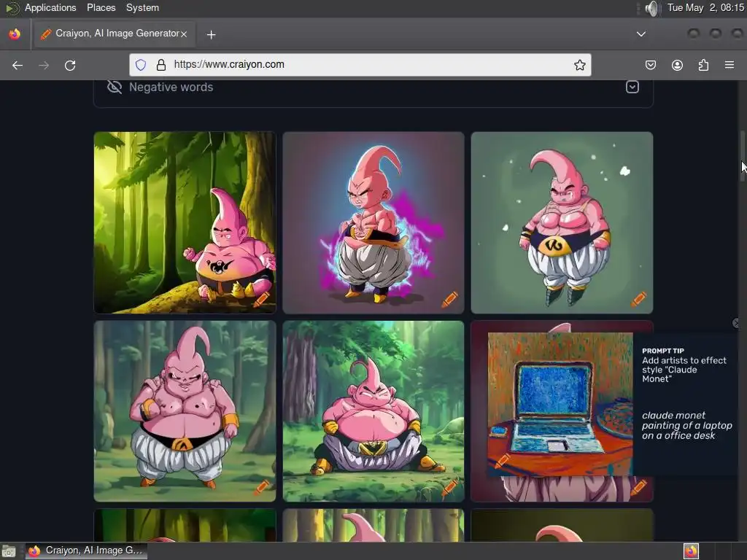Click the Negative words input field
The image size is (747, 560).
pos(373,87)
